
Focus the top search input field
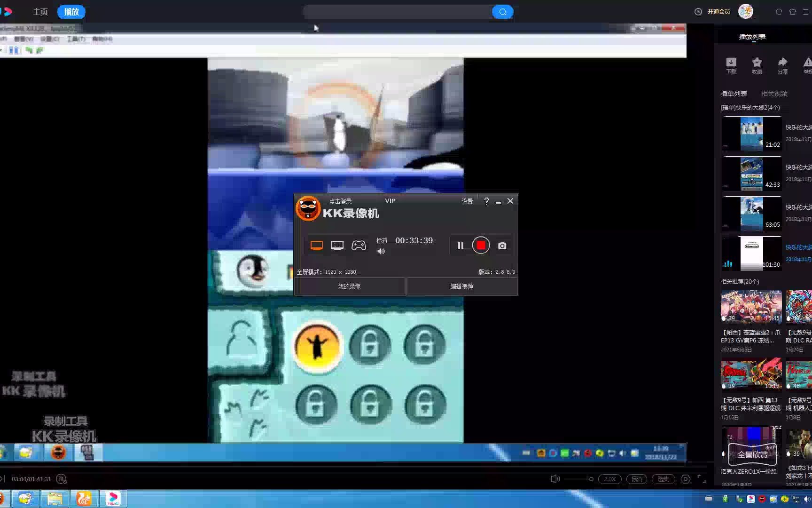[398, 12]
